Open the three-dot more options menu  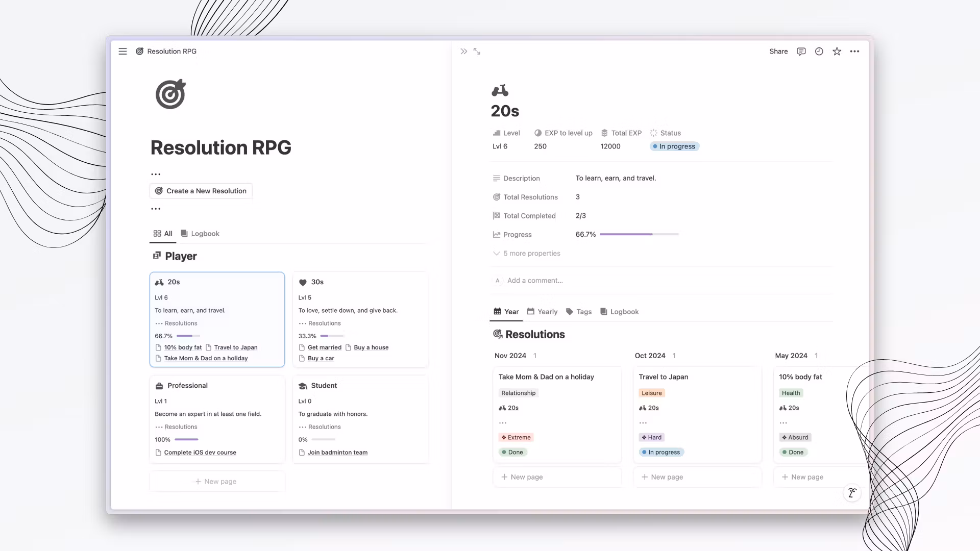854,52
